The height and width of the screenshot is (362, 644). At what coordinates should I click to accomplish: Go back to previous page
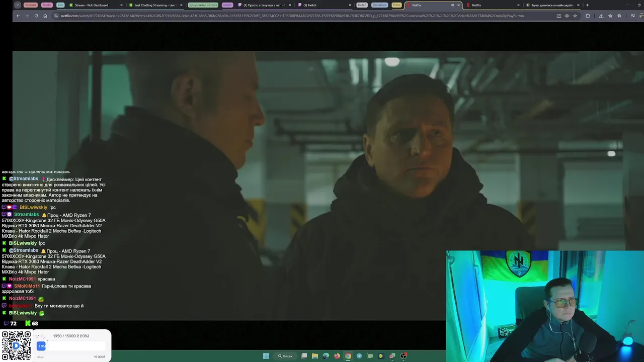(18, 16)
